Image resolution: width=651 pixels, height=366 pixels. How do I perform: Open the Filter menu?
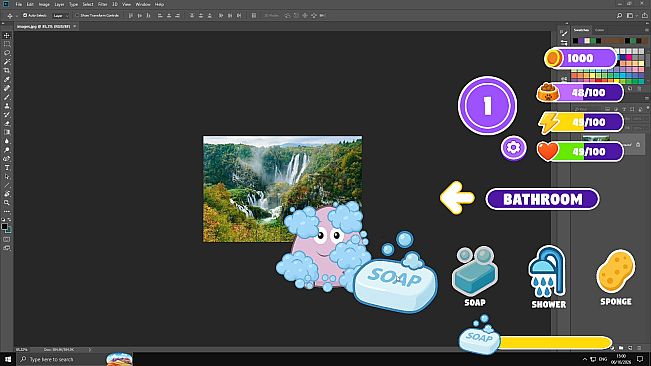(103, 4)
